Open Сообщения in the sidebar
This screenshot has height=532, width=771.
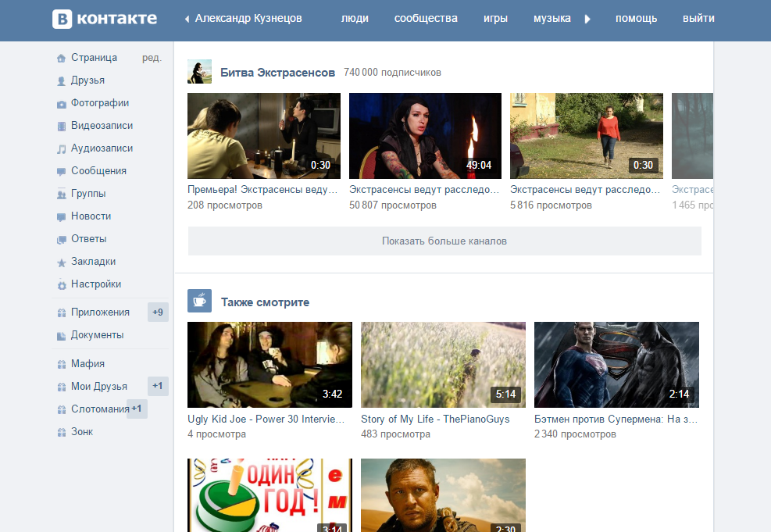(99, 170)
